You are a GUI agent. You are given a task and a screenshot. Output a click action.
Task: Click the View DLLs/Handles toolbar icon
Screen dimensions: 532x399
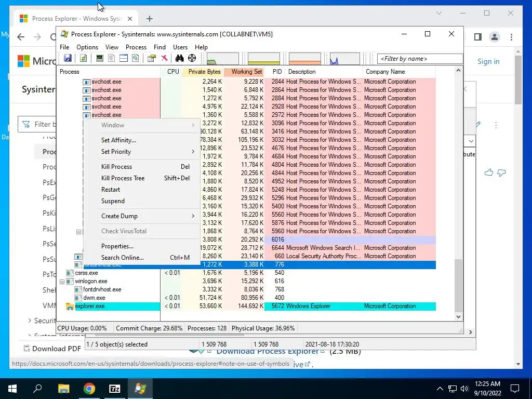point(136,58)
